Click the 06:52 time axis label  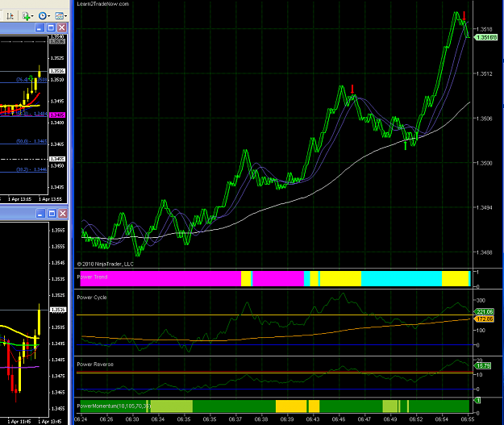pos(416,419)
